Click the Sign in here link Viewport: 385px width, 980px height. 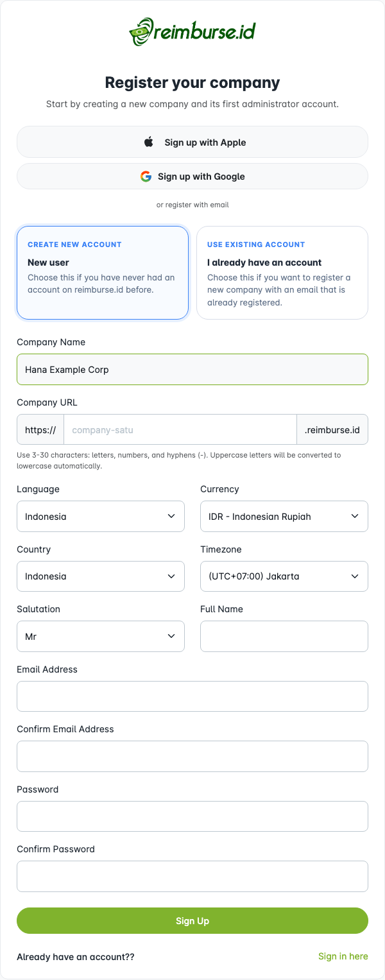click(x=343, y=956)
